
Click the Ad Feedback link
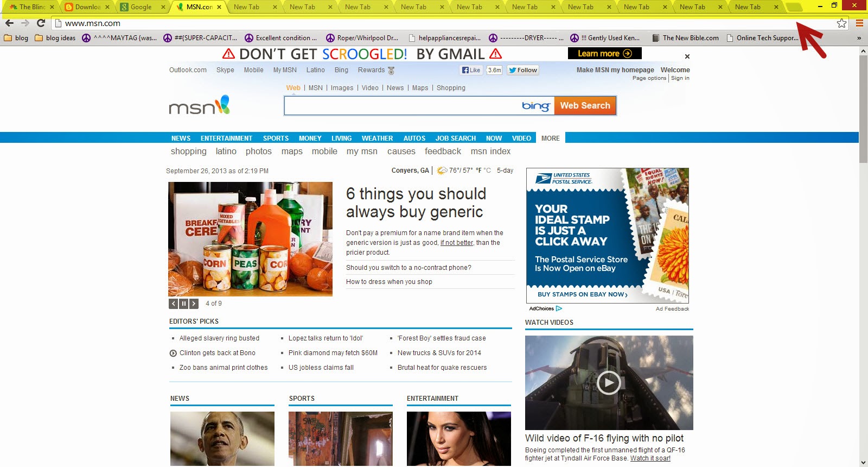(x=672, y=309)
